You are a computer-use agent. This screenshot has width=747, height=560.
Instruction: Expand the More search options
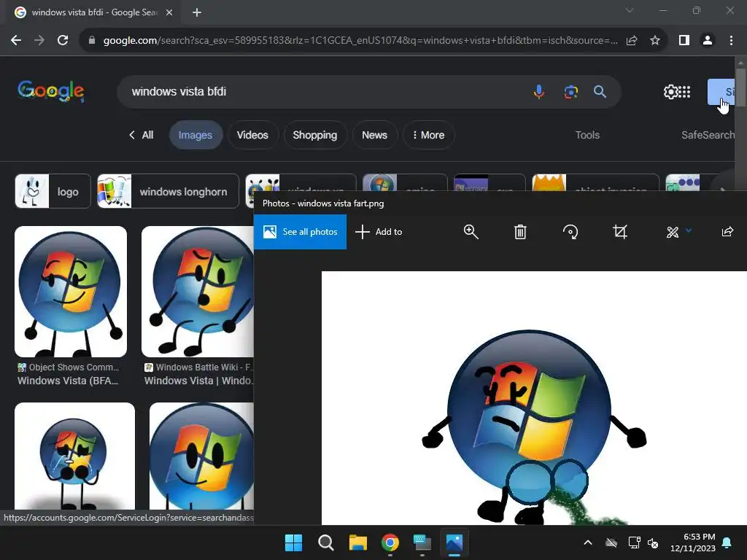(428, 135)
